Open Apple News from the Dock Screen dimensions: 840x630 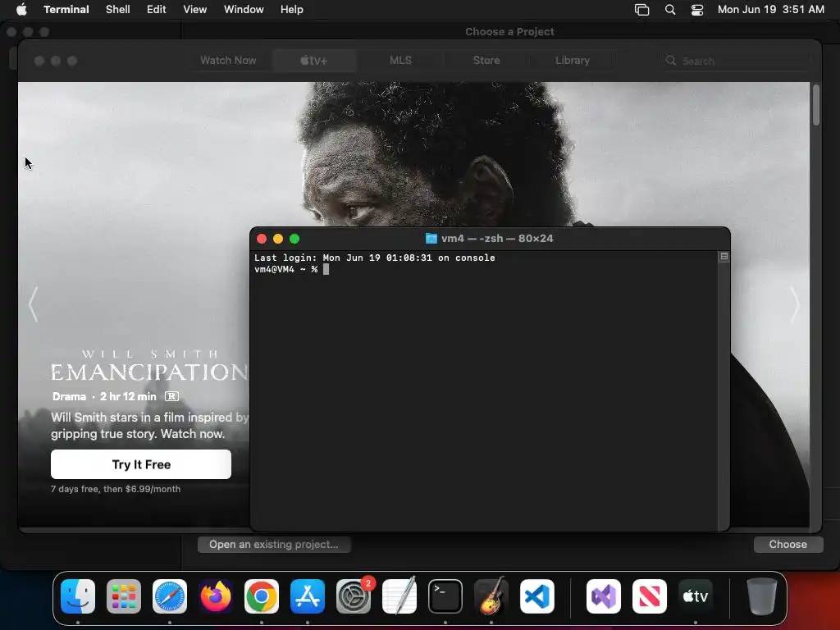point(650,596)
